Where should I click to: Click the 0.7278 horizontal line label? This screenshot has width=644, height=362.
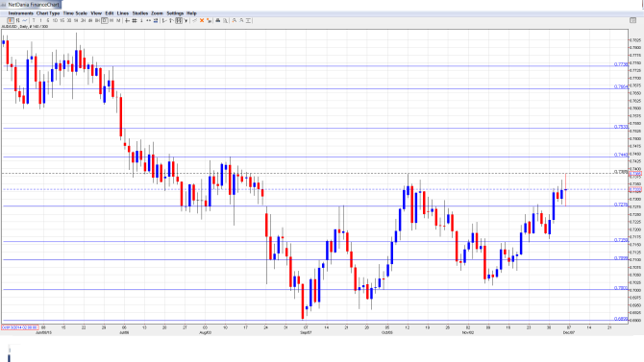(621, 205)
